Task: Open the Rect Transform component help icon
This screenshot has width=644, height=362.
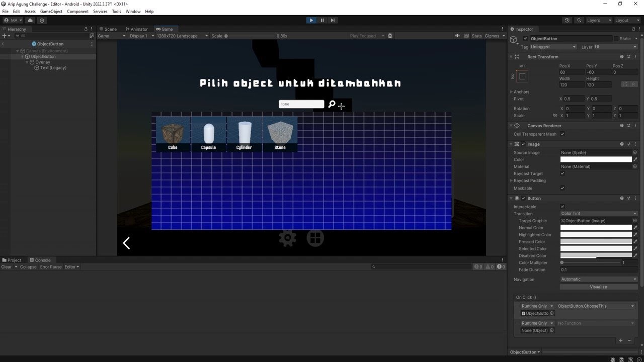Action: 622,57
